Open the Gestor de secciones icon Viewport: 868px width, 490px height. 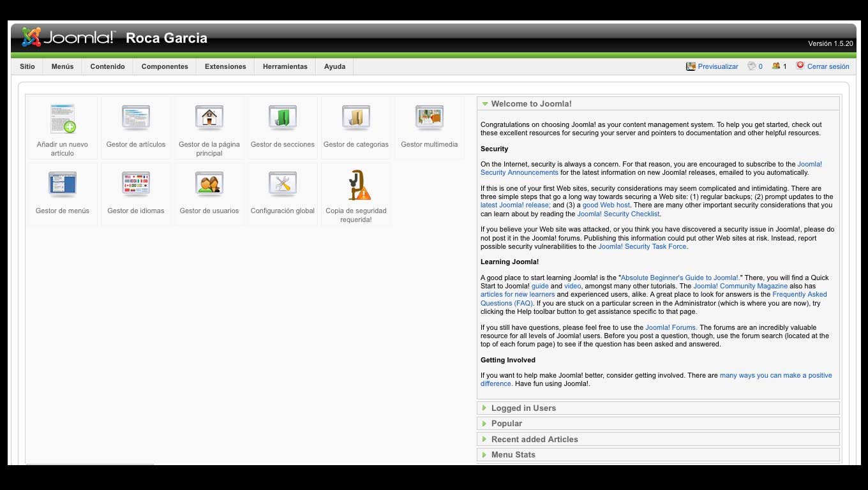pyautogui.click(x=283, y=119)
